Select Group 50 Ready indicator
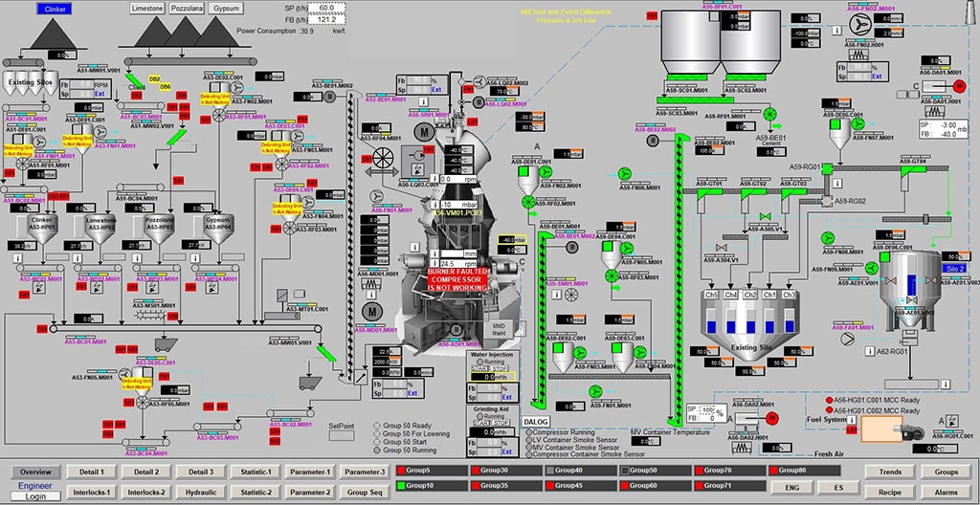 click(x=377, y=423)
